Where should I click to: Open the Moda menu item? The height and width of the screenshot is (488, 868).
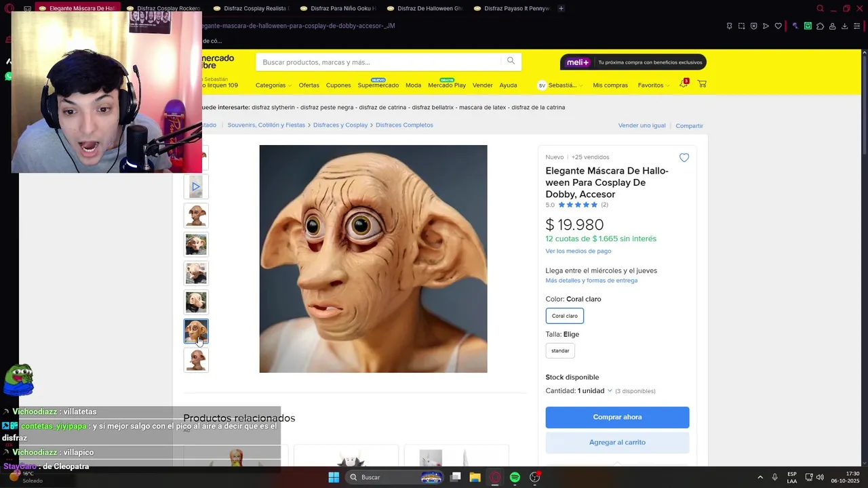coord(414,85)
